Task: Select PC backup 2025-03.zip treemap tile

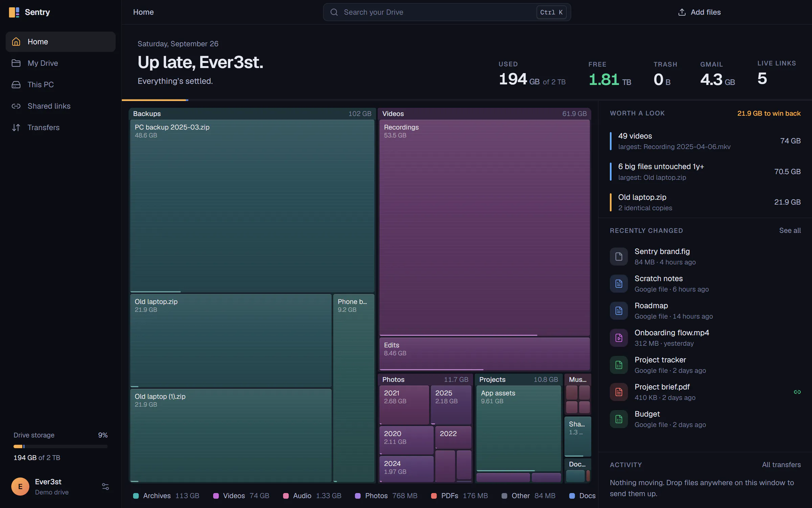Action: click(x=252, y=206)
